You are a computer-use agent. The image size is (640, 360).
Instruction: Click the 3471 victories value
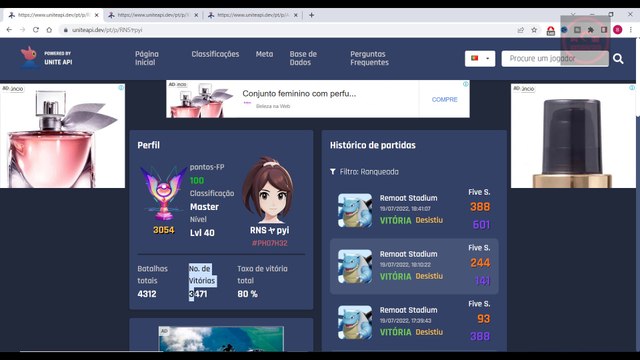point(198,294)
